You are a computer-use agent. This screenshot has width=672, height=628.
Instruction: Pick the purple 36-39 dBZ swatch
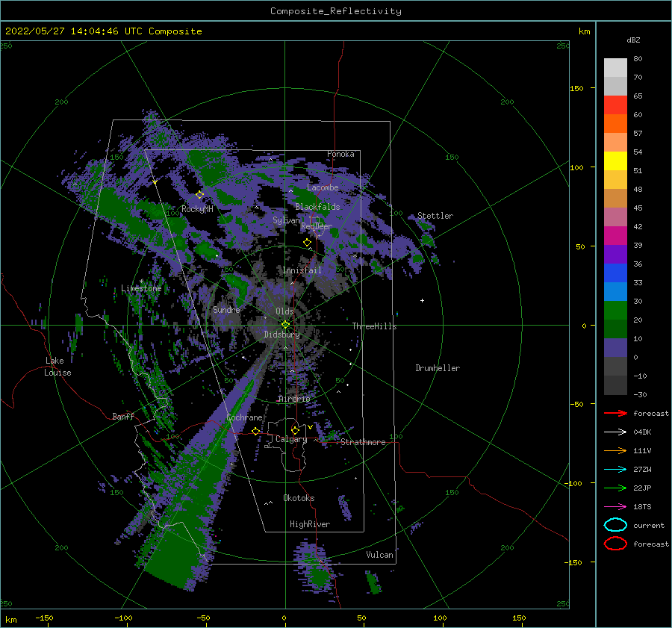point(615,255)
